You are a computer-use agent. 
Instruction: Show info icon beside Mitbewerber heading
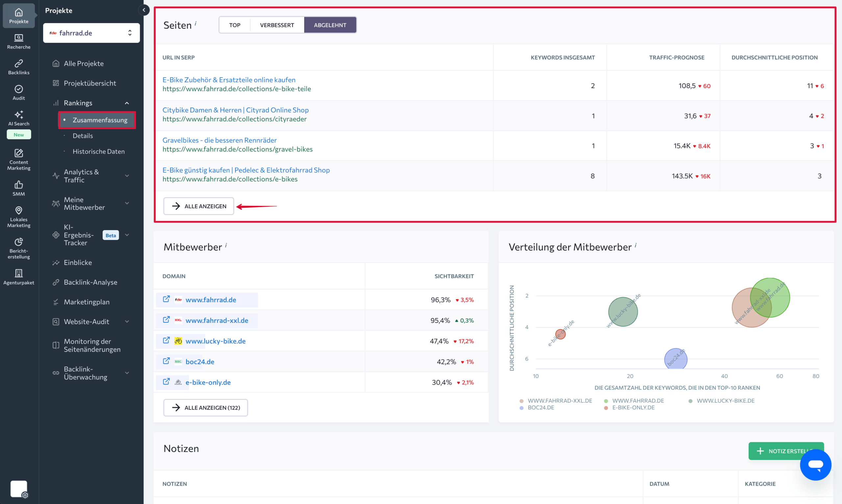[x=226, y=245]
